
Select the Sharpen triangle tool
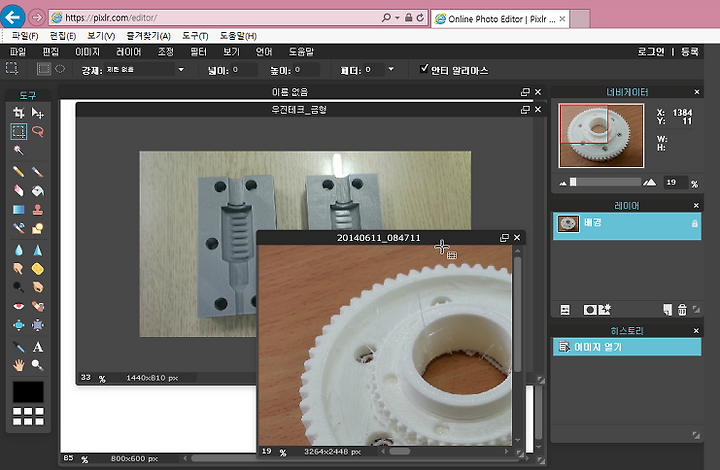(38, 250)
